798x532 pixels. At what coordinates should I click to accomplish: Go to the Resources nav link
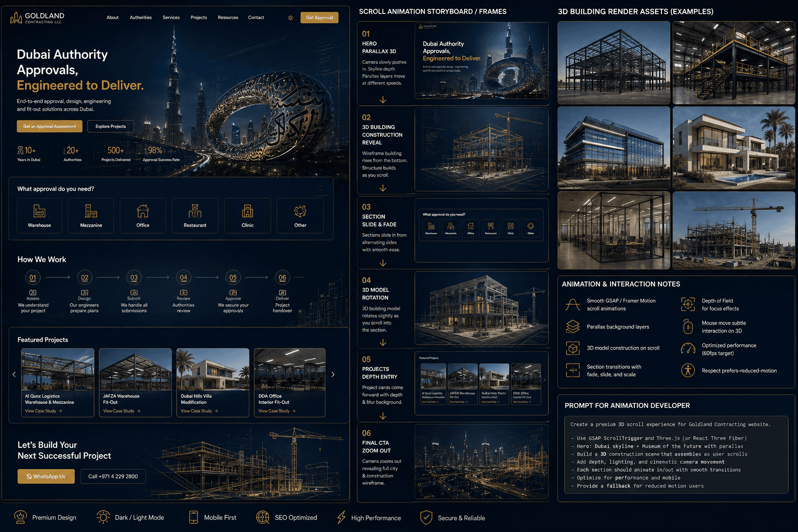[228, 18]
